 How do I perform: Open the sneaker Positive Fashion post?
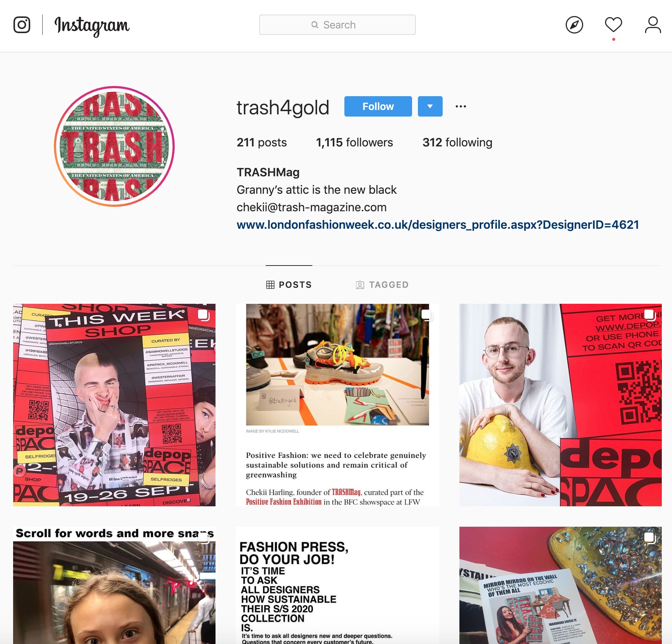[x=337, y=405]
